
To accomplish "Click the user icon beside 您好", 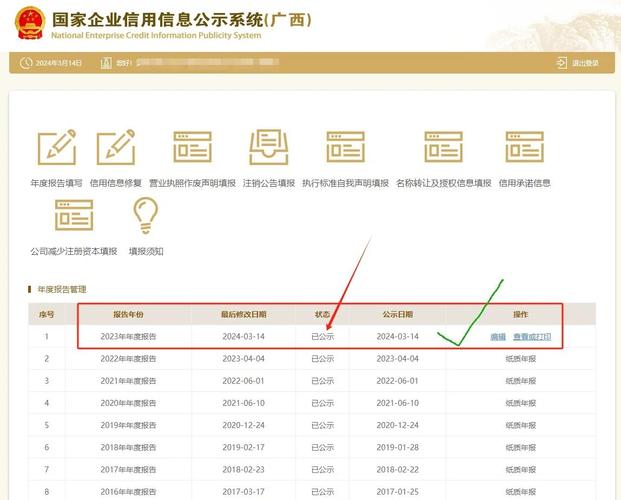I will point(106,63).
